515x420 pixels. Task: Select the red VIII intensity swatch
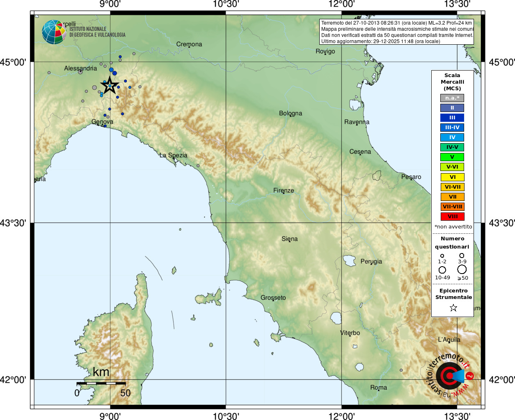coord(452,217)
